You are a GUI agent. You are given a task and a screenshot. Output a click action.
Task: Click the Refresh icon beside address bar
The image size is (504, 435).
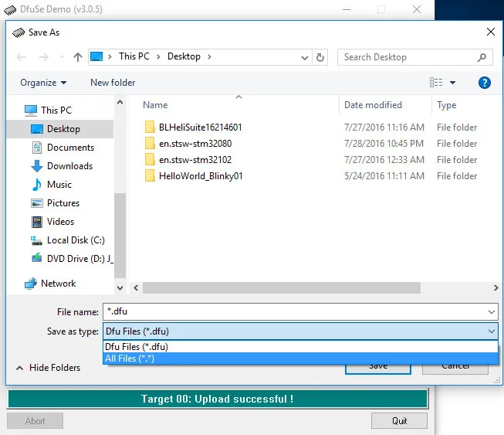tap(321, 57)
